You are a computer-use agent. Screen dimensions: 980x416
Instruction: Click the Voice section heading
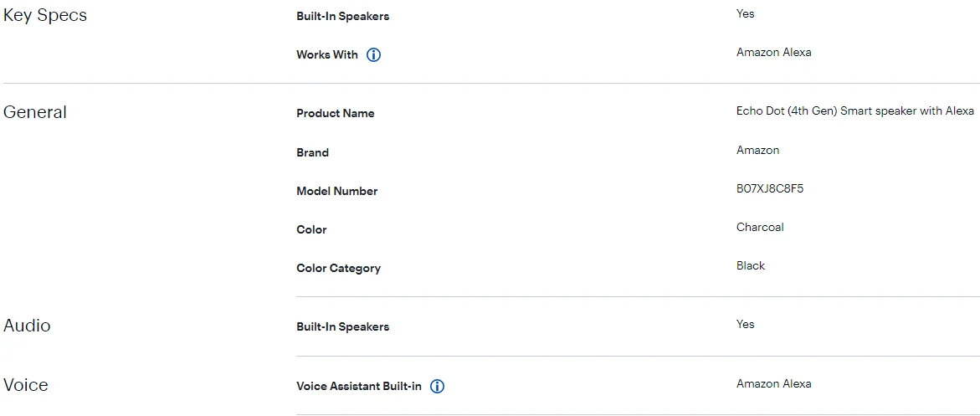(x=26, y=385)
